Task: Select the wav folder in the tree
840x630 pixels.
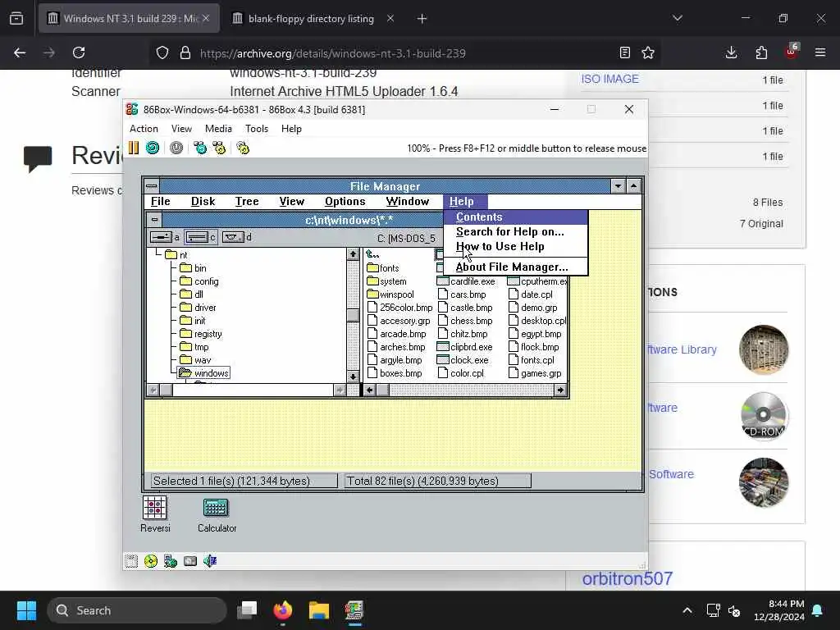Action: 195,360
